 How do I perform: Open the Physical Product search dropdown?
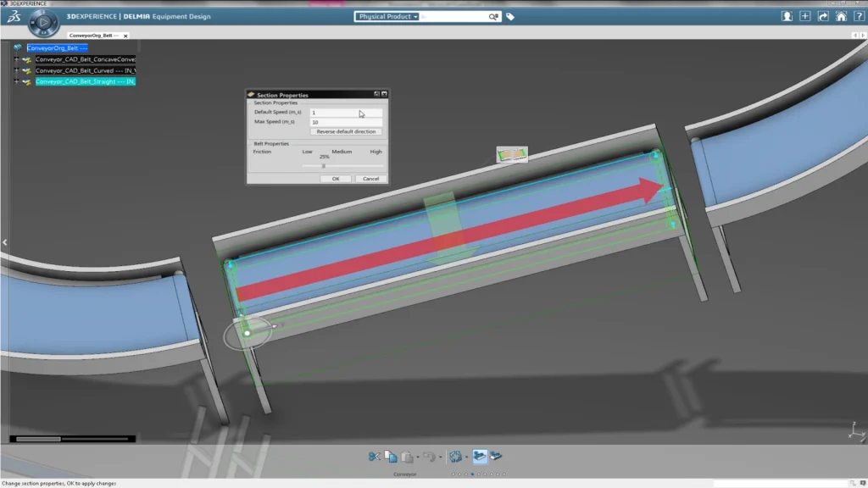387,16
